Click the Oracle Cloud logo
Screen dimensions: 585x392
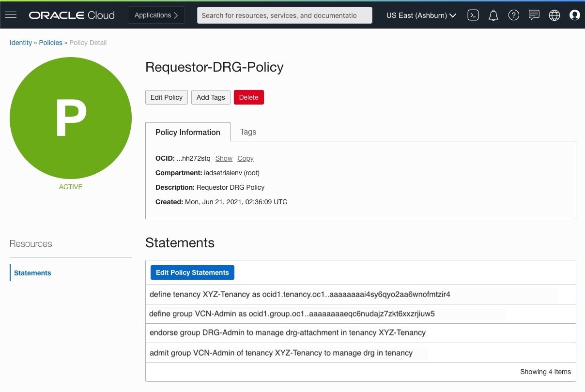point(72,15)
